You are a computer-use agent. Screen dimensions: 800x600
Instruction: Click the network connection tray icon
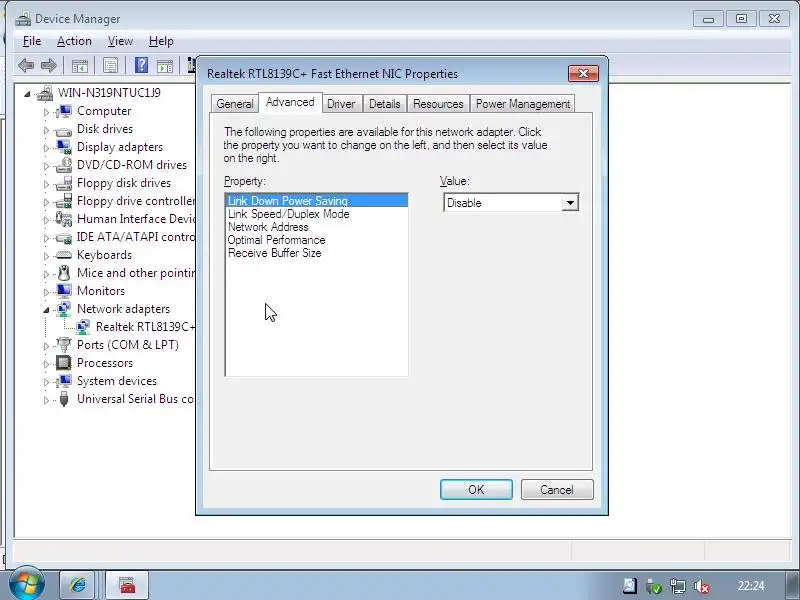point(678,586)
